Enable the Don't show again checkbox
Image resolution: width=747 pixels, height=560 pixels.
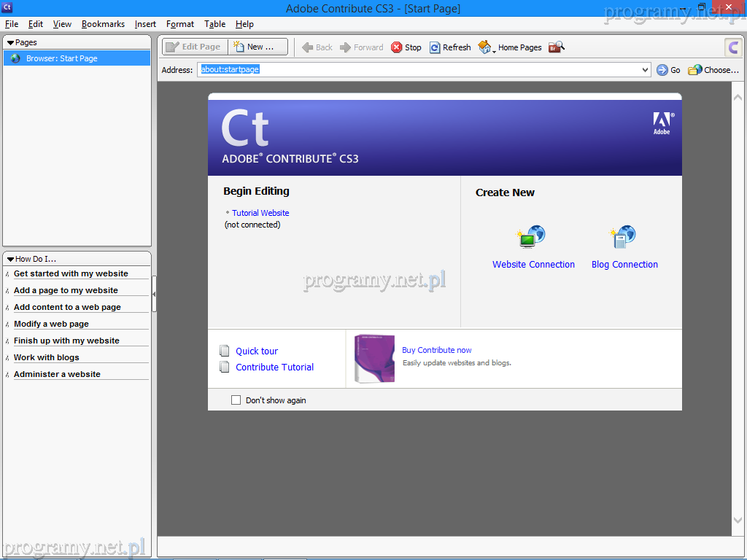point(236,400)
